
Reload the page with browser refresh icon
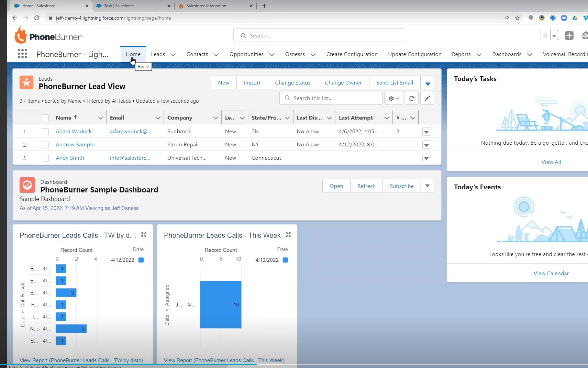pyautogui.click(x=37, y=18)
